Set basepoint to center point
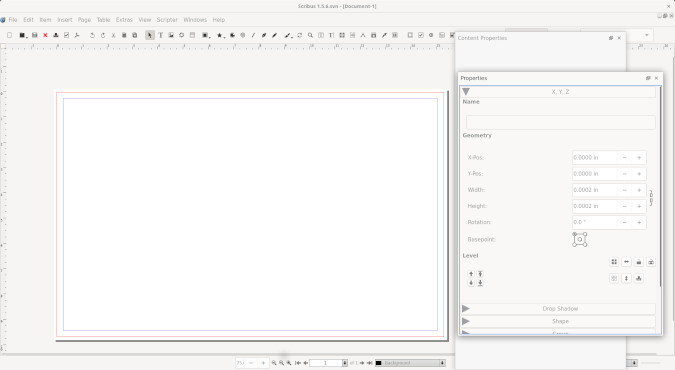 pos(580,239)
